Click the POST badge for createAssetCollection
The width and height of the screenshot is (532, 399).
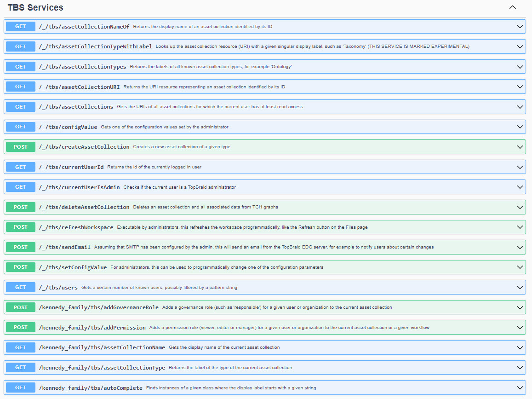pos(21,147)
